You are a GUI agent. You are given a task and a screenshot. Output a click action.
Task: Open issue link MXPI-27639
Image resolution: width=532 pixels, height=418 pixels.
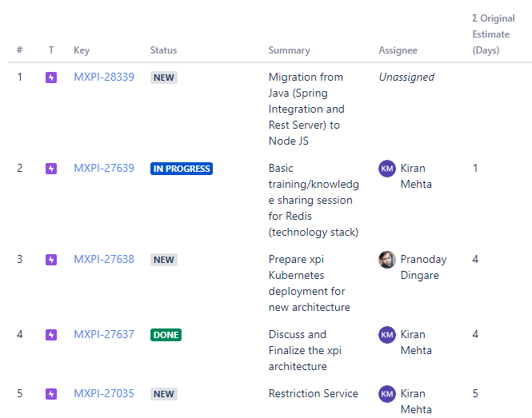click(104, 169)
